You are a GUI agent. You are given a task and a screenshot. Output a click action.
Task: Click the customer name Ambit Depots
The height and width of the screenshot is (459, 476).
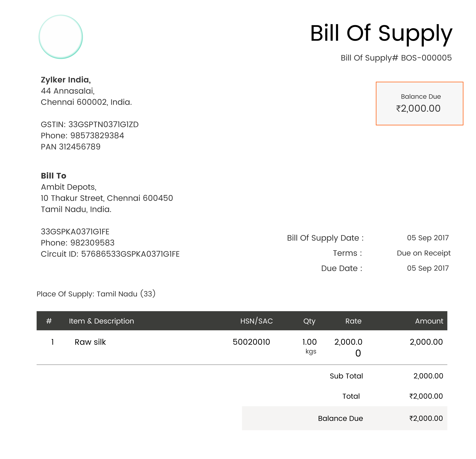68,187
